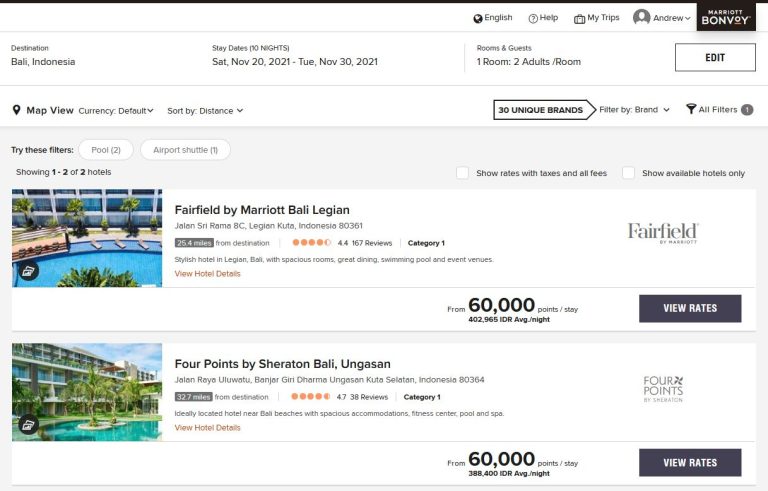
Task: Click the Fairfield by Marriott brand logo
Action: [x=663, y=232]
